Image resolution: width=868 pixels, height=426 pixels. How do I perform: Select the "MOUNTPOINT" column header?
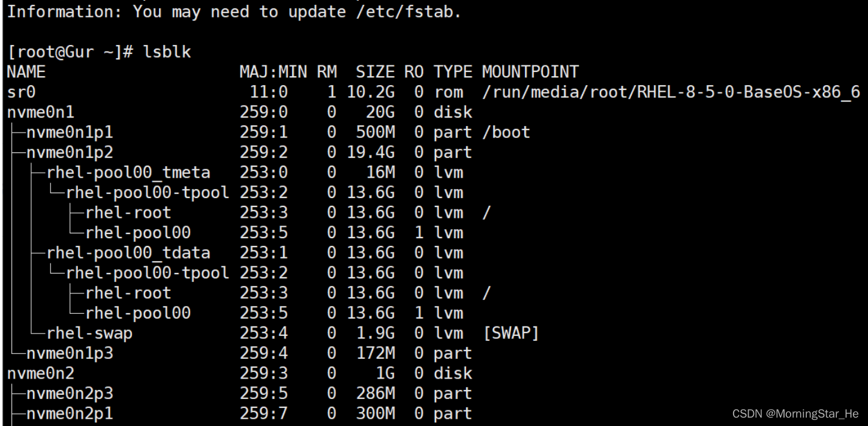pos(530,73)
